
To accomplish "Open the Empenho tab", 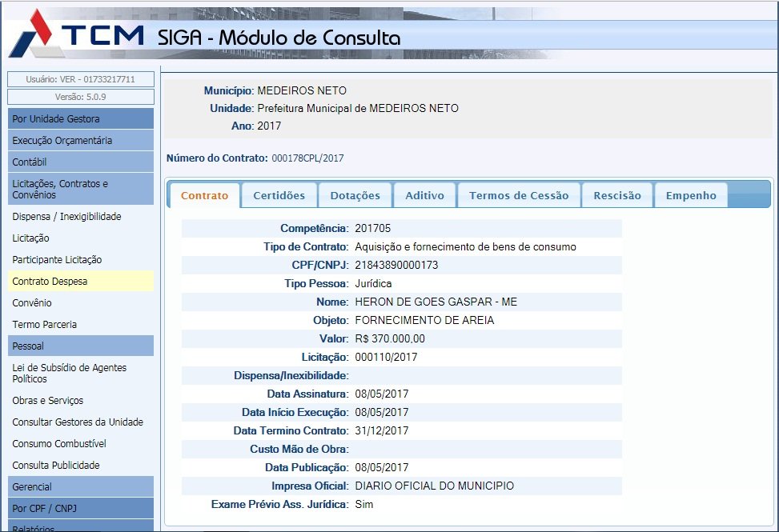I will tap(690, 195).
